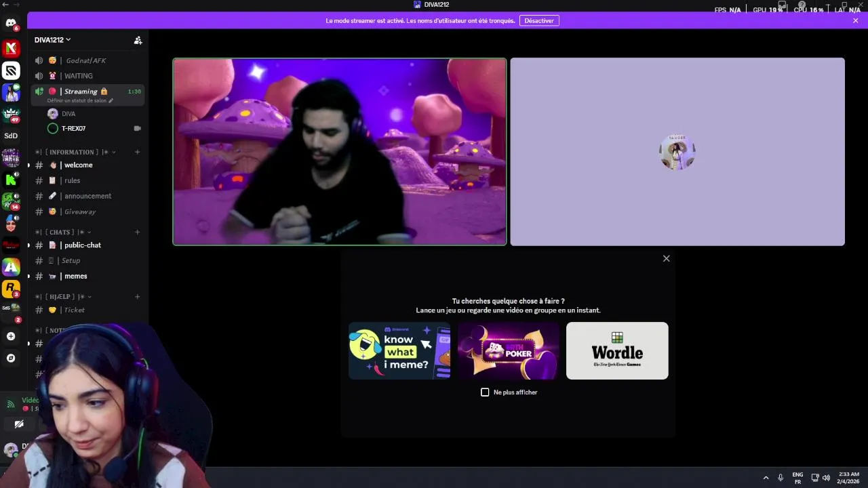Image resolution: width=868 pixels, height=488 pixels.
Task: Launch Know What I Meme activity
Action: point(399,350)
